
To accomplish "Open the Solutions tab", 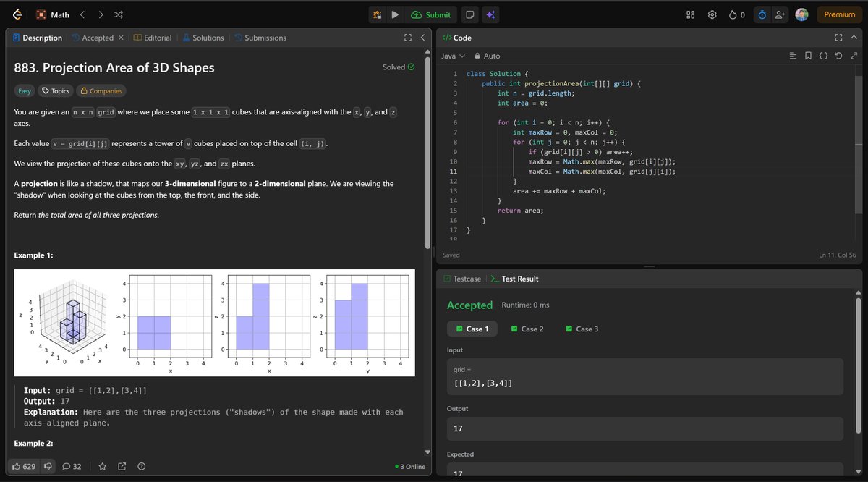I will click(203, 38).
